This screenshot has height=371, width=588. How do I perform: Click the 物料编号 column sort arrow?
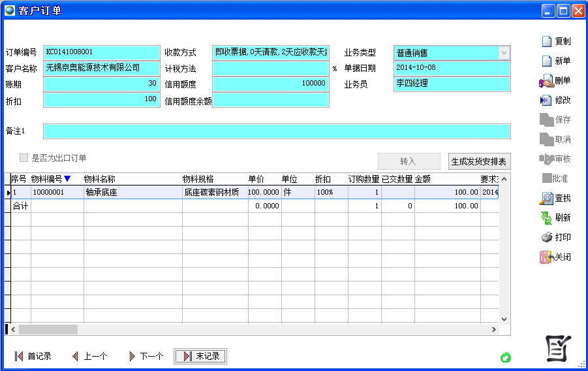[67, 179]
